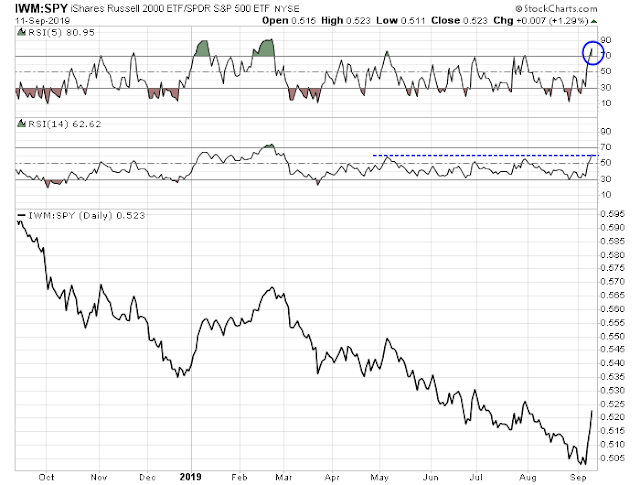
Task: Click the 70 level label in RSI(14) panel
Action: 606,147
